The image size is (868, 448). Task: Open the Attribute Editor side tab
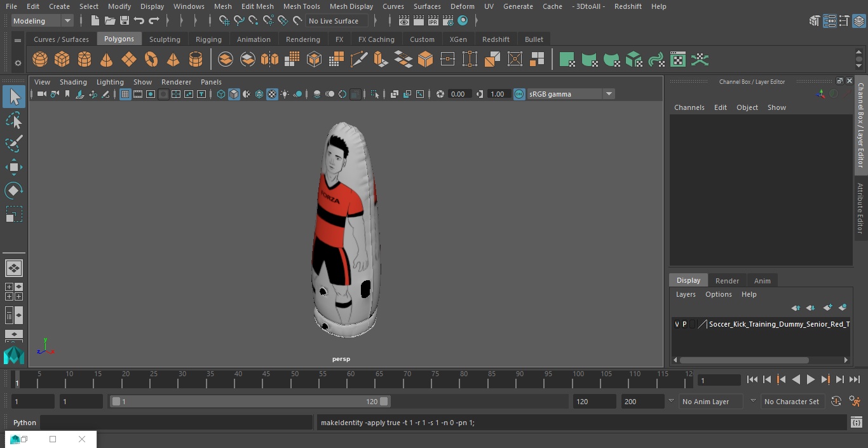click(860, 208)
